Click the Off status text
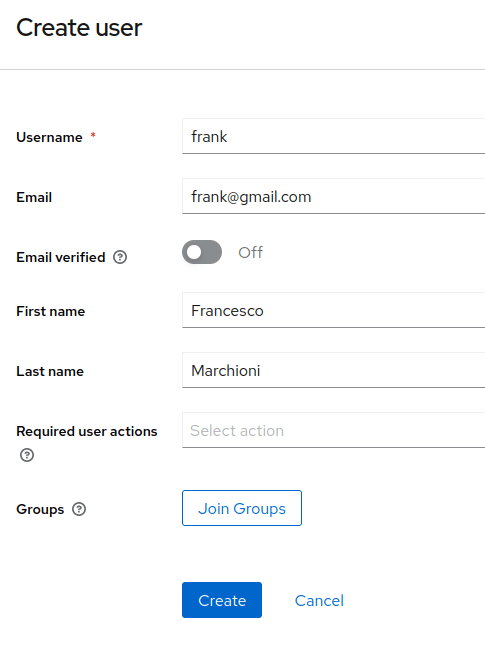This screenshot has width=485, height=650. pos(250,252)
